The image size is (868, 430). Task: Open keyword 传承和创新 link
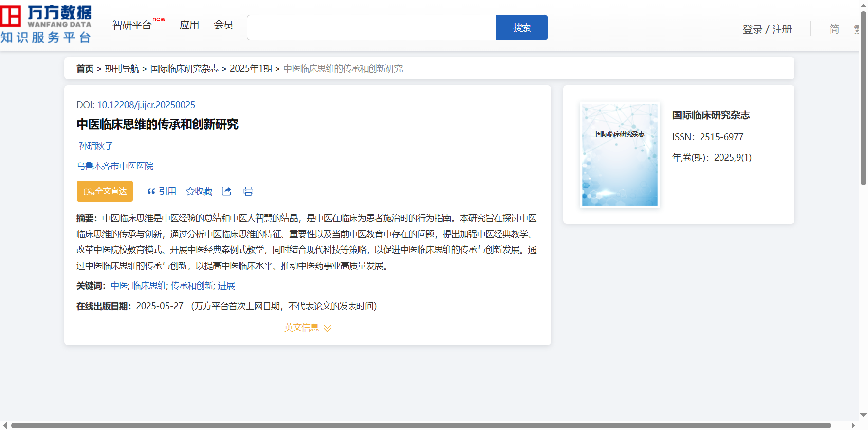[x=192, y=286]
